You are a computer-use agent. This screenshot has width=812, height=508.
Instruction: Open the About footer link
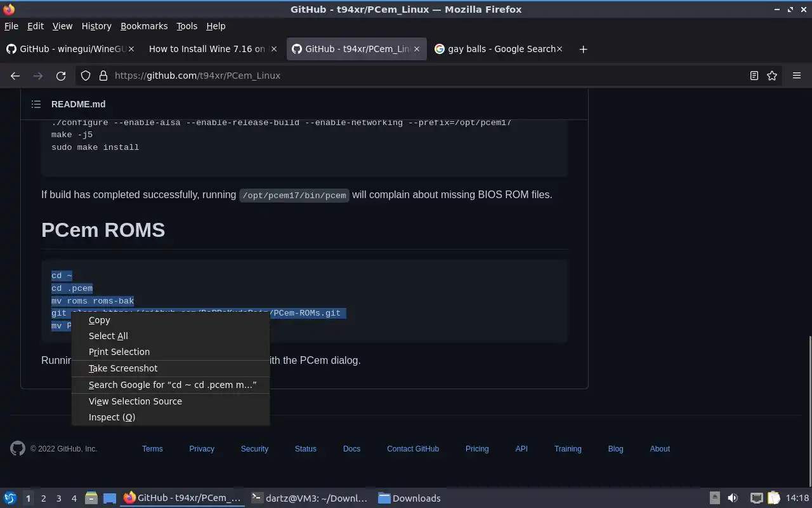click(660, 449)
